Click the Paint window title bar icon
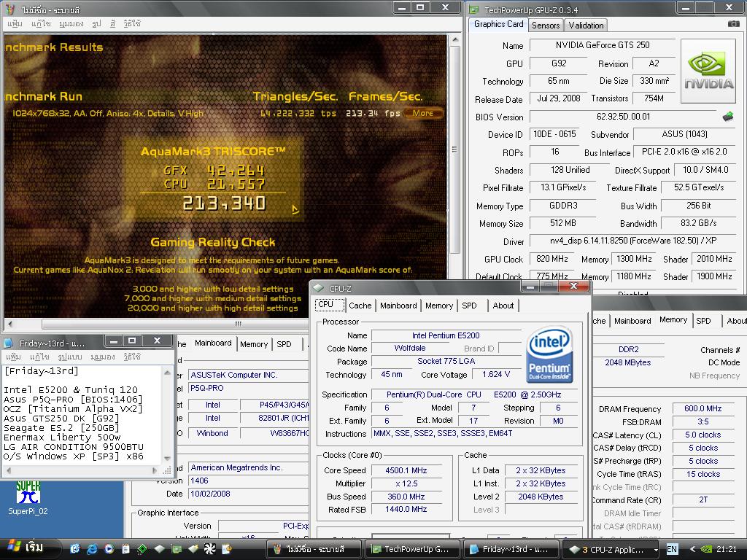This screenshot has width=747, height=560. [x=12, y=9]
